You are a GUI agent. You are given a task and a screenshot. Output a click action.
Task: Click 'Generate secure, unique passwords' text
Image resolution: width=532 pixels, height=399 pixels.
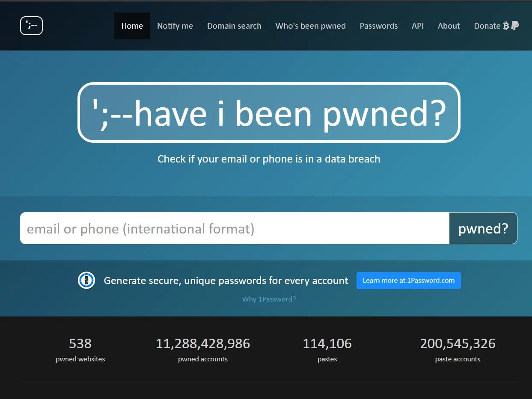pyautogui.click(x=226, y=281)
